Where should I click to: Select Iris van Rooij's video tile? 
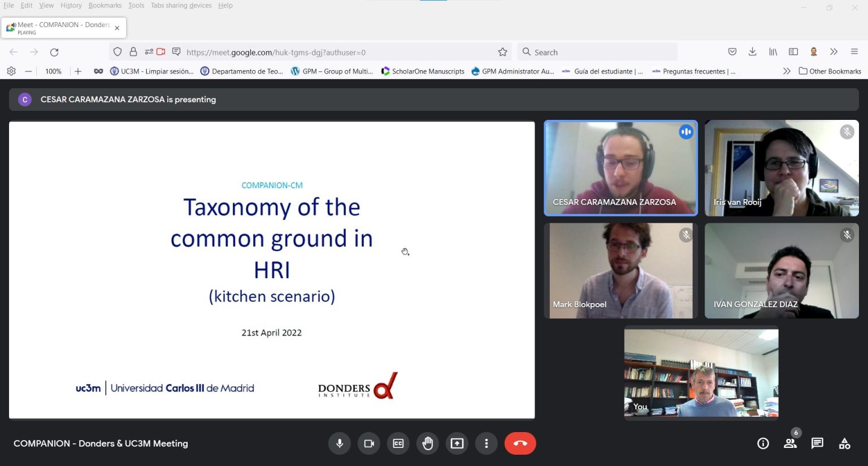pos(782,168)
